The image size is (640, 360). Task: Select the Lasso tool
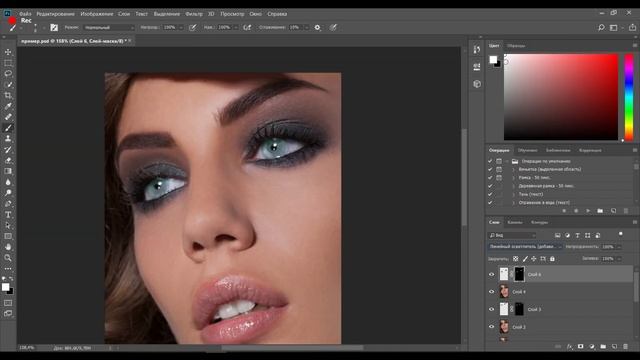pos(8,73)
